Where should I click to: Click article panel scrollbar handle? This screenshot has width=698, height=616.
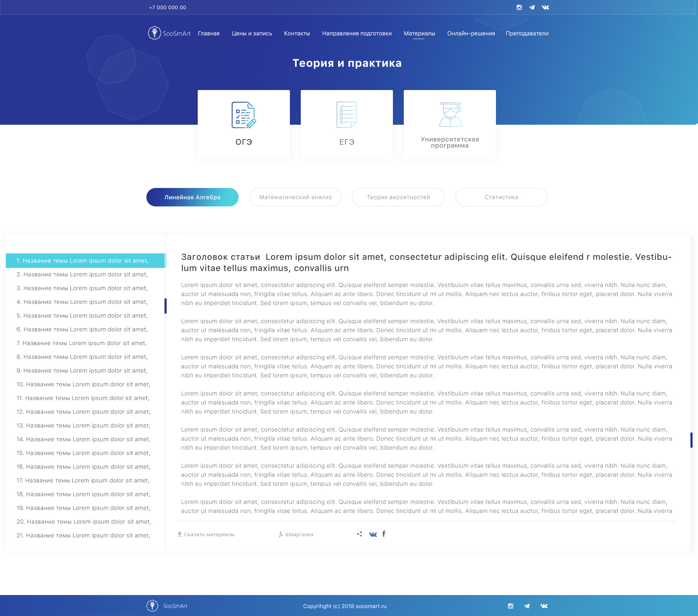tap(691, 440)
